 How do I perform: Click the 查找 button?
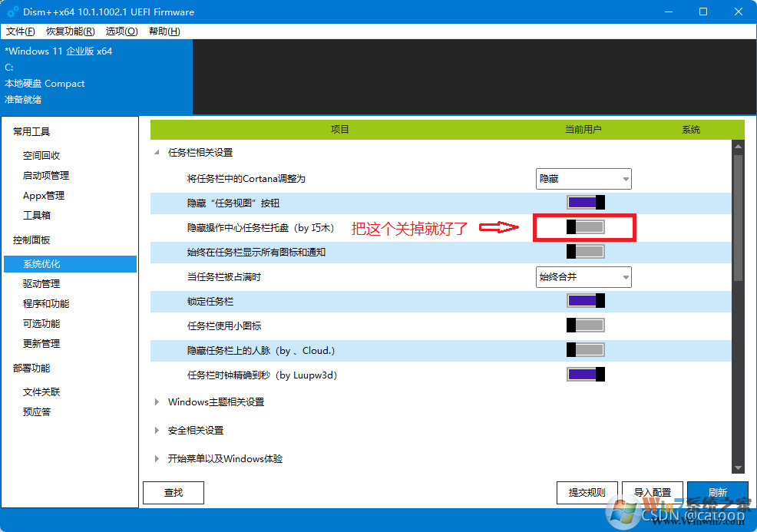pyautogui.click(x=174, y=492)
